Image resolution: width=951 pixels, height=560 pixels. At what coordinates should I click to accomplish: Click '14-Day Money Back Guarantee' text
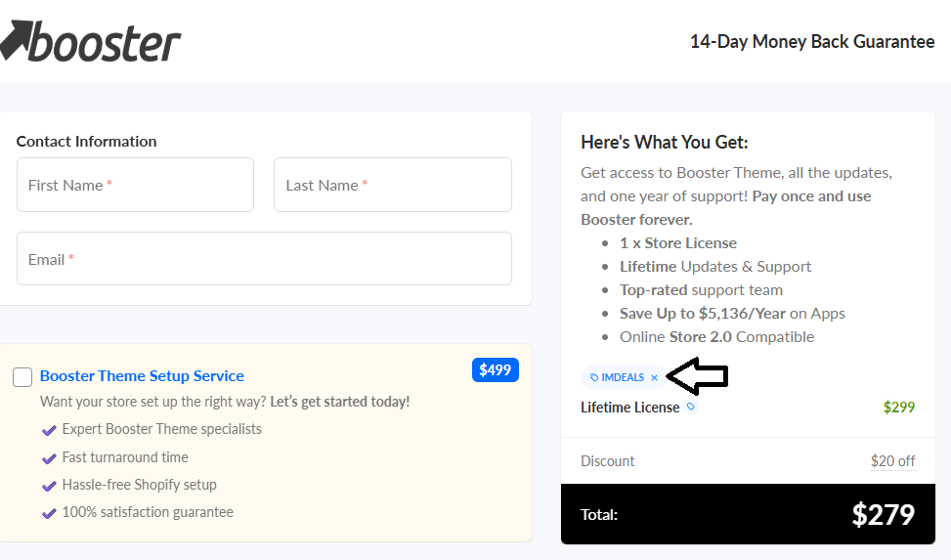[x=812, y=41]
